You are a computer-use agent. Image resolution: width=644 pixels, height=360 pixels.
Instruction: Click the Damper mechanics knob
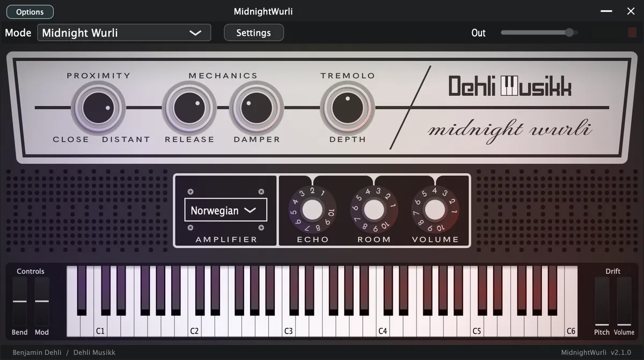point(257,108)
